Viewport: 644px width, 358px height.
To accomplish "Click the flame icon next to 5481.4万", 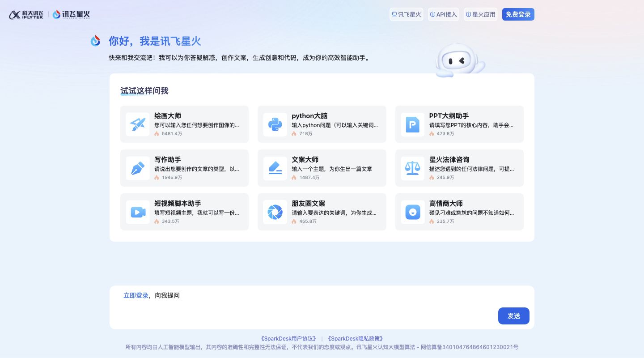I will (157, 134).
